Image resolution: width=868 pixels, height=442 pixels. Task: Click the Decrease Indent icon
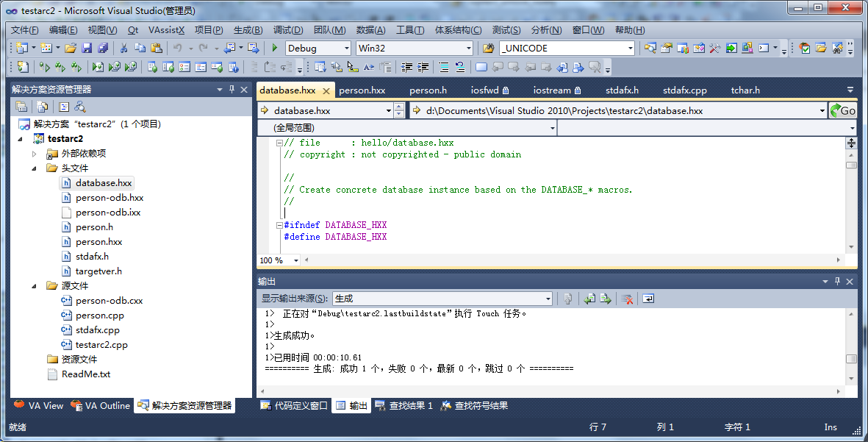click(x=407, y=67)
